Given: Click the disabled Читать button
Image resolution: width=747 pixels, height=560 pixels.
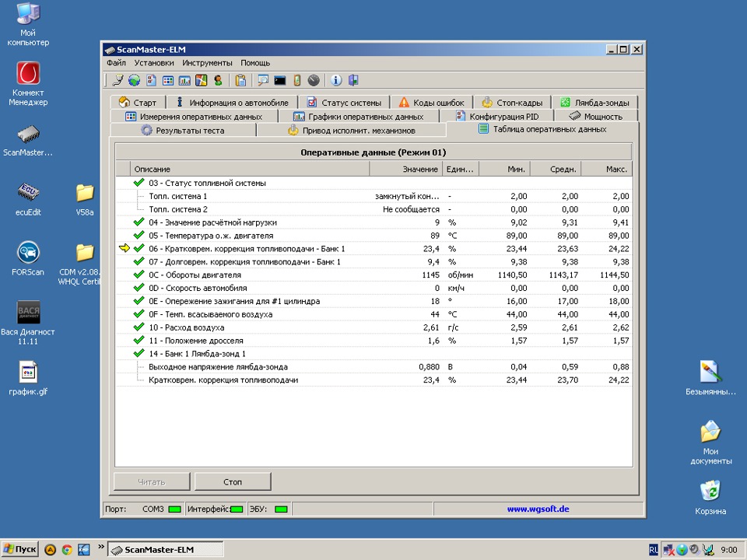Looking at the screenshot, I should pyautogui.click(x=152, y=482).
